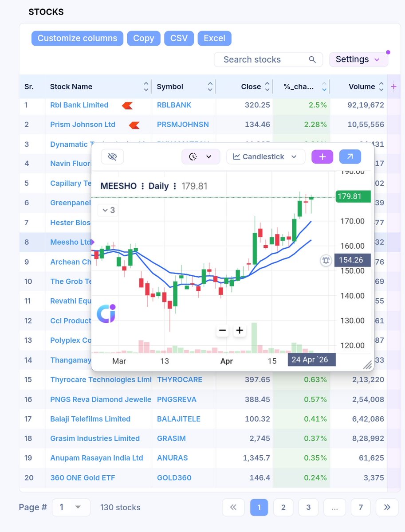Open Meesho Ltd stock row link

point(71,242)
